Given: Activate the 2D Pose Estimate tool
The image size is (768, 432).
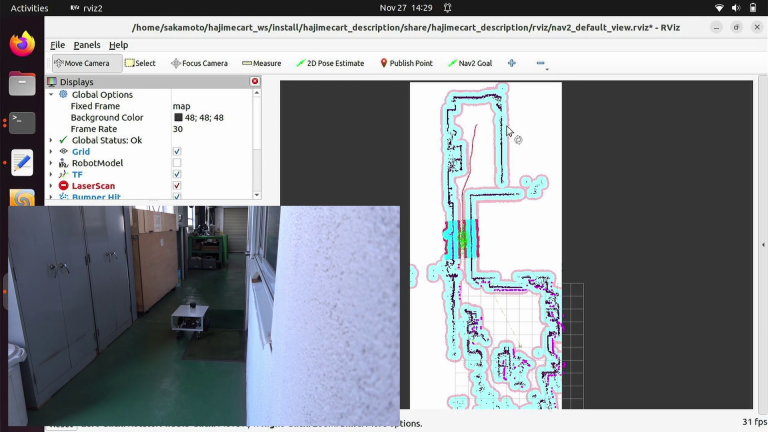Looking at the screenshot, I should coord(329,63).
